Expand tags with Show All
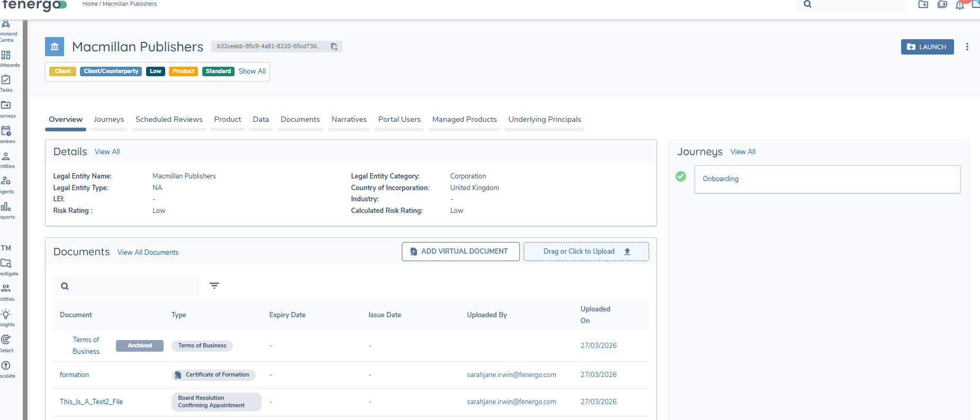This screenshot has height=420, width=980. 252,71
